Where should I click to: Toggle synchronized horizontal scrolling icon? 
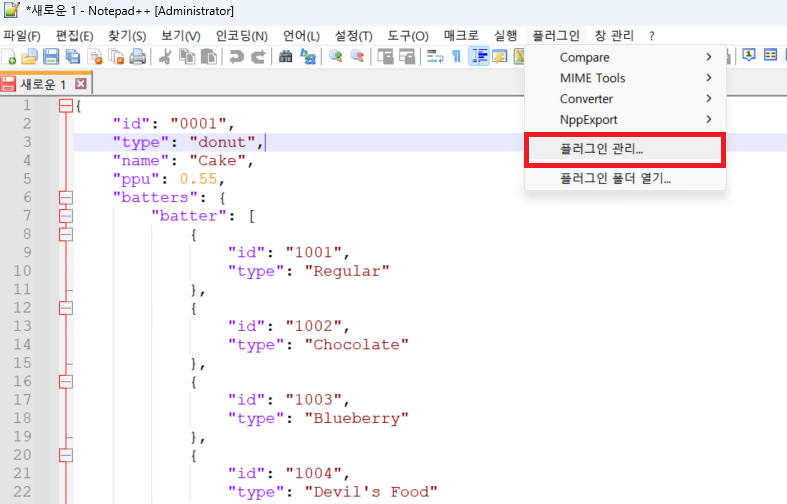(407, 56)
